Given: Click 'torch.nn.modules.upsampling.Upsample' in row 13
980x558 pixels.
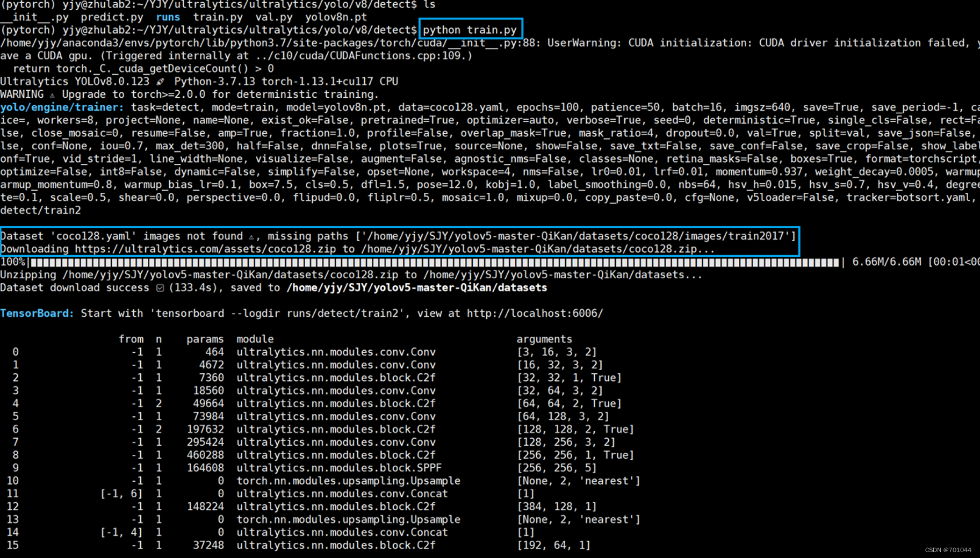Looking at the screenshot, I should coord(348,520).
